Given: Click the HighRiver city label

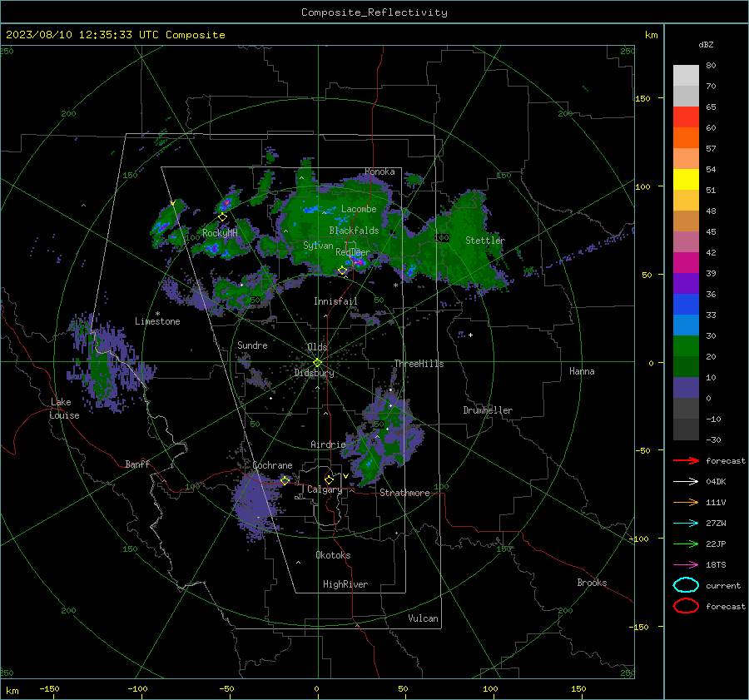Looking at the screenshot, I should coord(345,584).
